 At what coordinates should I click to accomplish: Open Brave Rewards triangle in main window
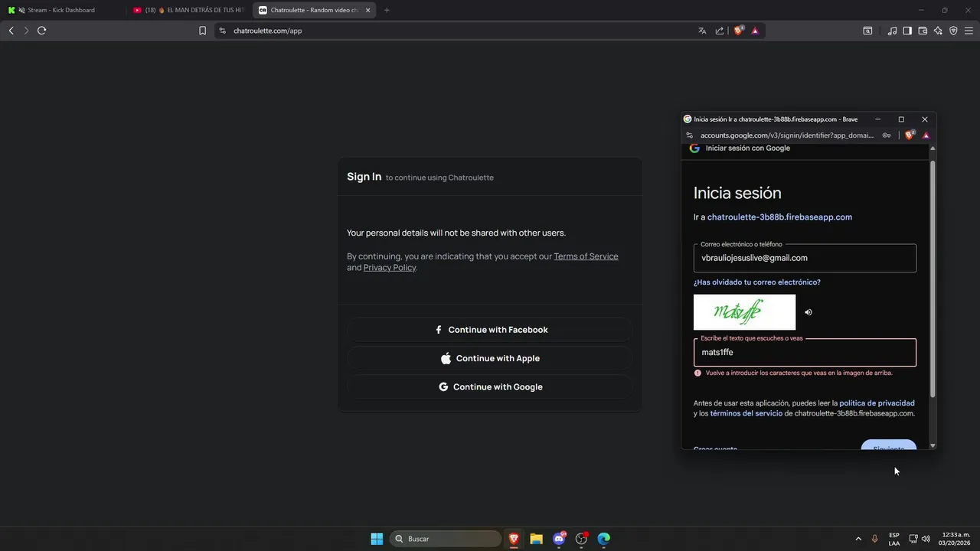[x=755, y=31]
